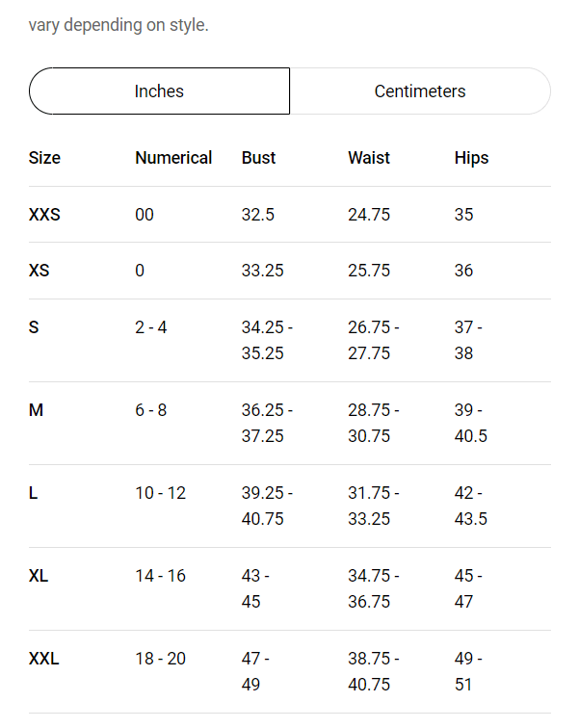The width and height of the screenshot is (579, 728).
Task: Select the XXS size row label
Action: pos(44,215)
